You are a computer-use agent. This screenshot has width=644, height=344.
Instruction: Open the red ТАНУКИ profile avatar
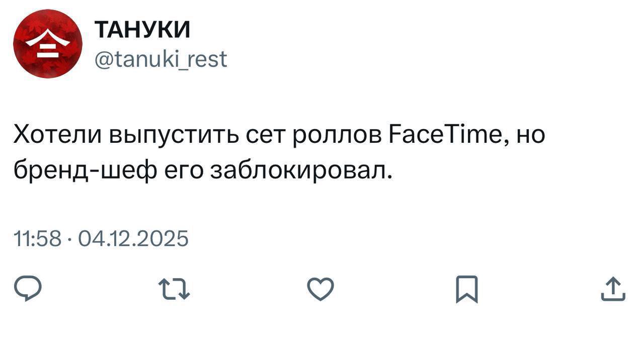pos(48,44)
